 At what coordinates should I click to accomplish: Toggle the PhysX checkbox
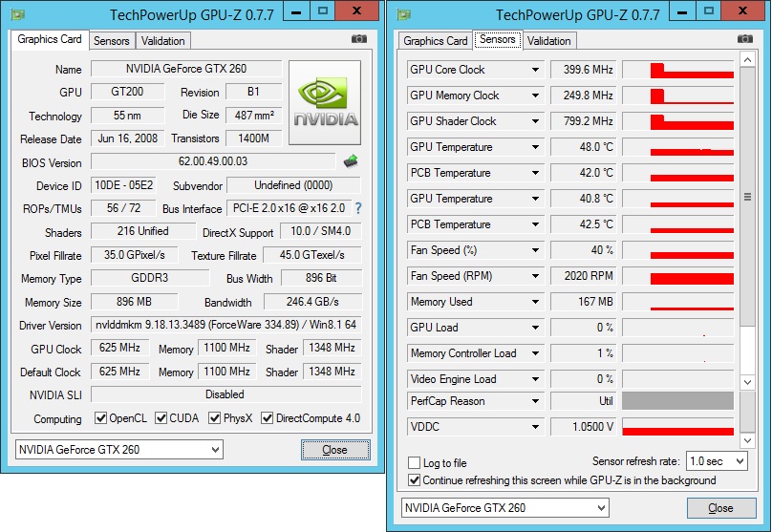click(214, 418)
